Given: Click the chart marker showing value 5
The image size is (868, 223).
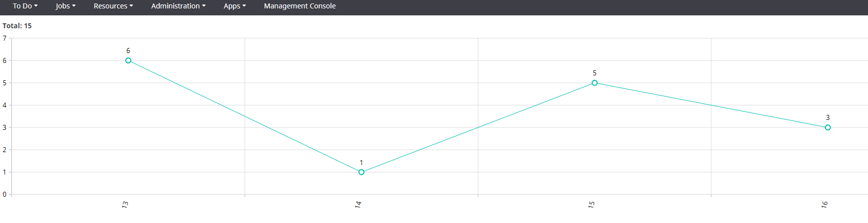Looking at the screenshot, I should (595, 83).
